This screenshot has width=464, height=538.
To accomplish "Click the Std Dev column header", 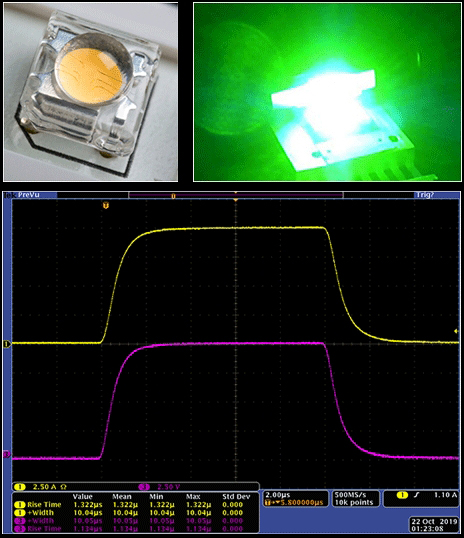I will [x=236, y=496].
